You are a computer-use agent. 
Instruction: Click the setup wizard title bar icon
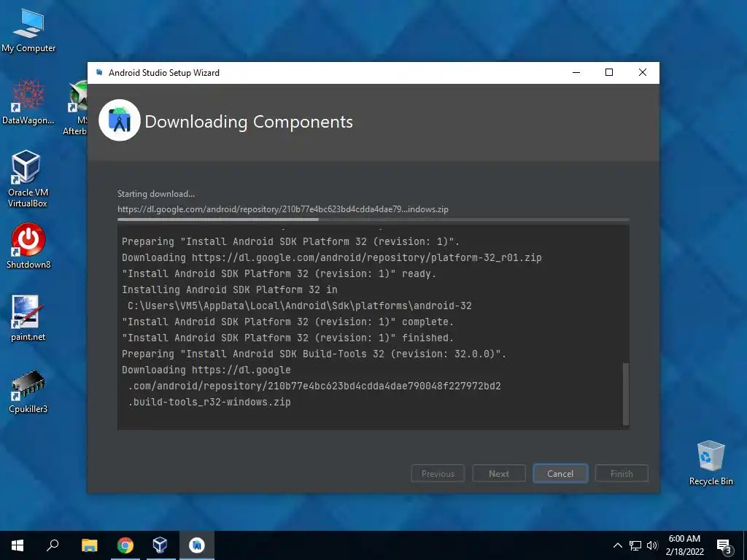pyautogui.click(x=99, y=72)
